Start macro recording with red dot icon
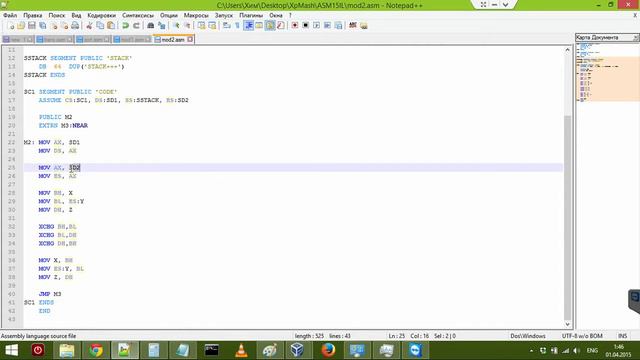Image resolution: width=640 pixels, height=360 pixels. 295,25
